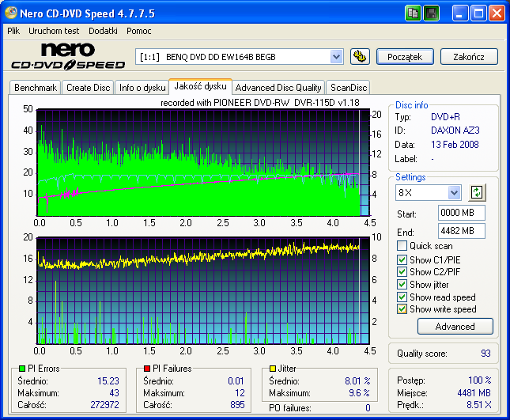Image resolution: width=510 pixels, height=420 pixels.
Task: Toggle Show read speed checkbox
Action: 402,297
